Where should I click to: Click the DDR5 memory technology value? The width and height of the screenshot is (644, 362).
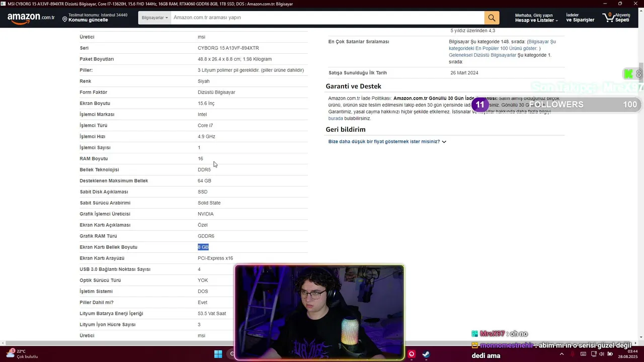tap(204, 170)
